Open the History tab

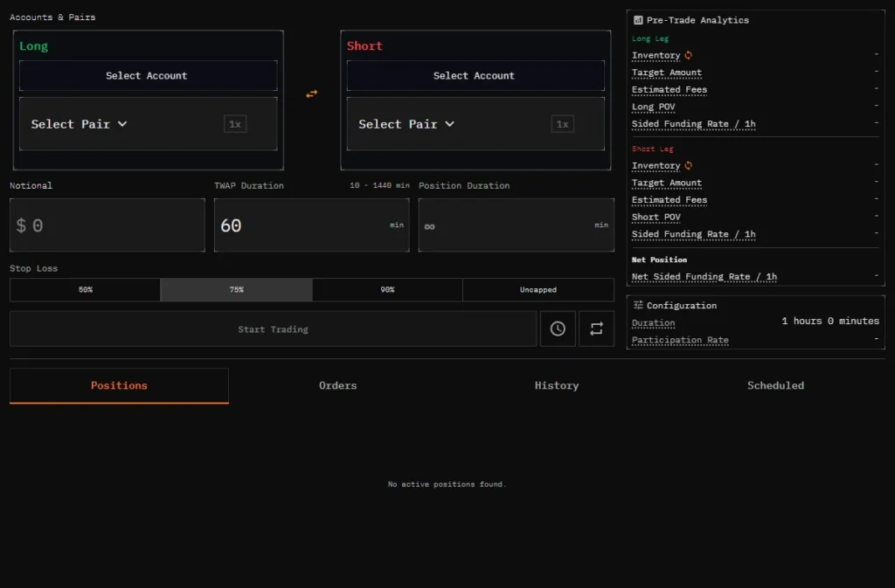[557, 385]
